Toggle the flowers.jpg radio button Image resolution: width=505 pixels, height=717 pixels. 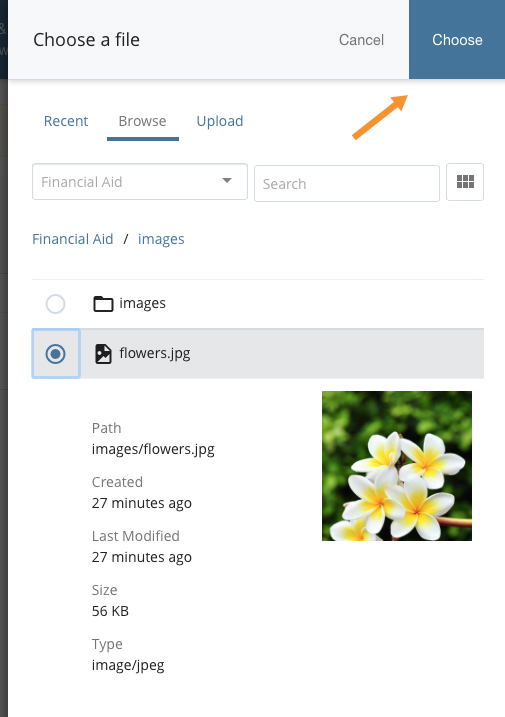[55, 354]
